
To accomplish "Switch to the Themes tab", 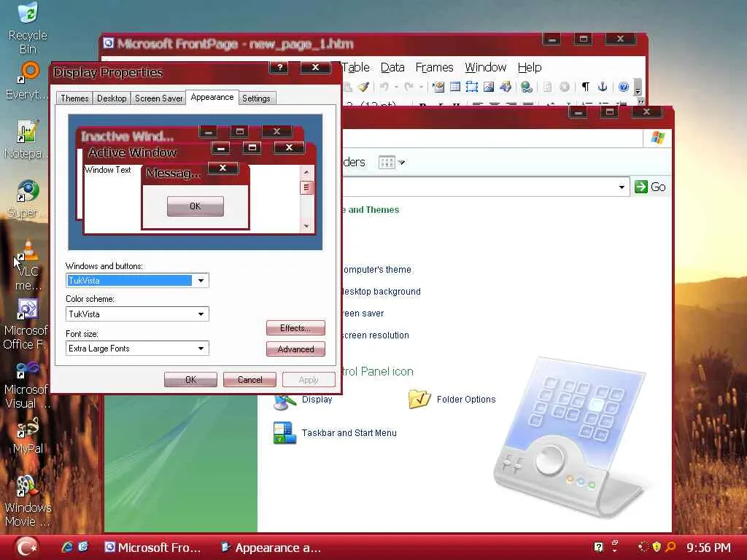I will click(x=74, y=98).
